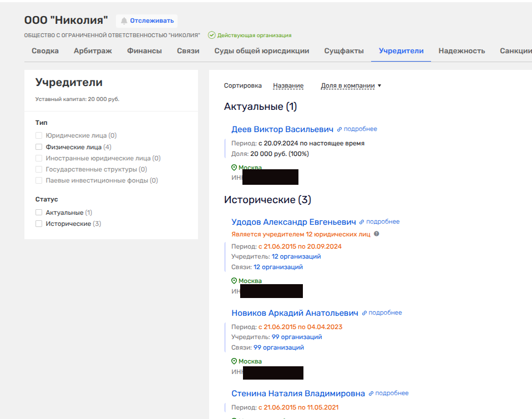Click the location pin icon under Деев
Viewport: 532px width, 419px height.
234,168
